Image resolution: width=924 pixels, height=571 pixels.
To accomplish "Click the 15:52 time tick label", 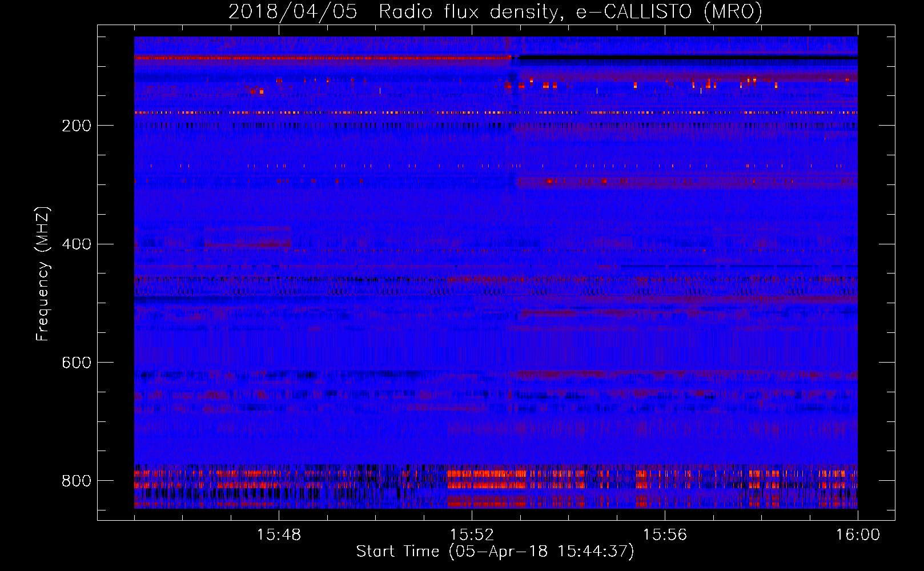I will [x=472, y=535].
